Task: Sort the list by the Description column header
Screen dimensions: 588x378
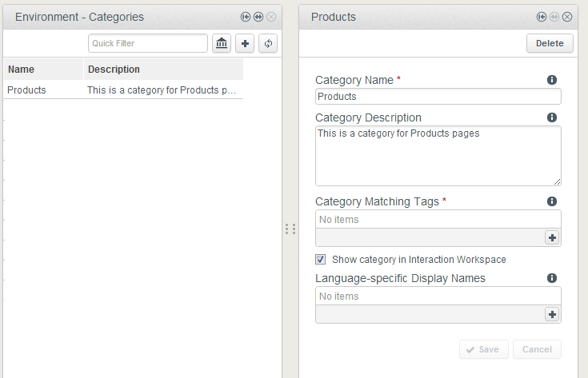Action: (x=163, y=70)
